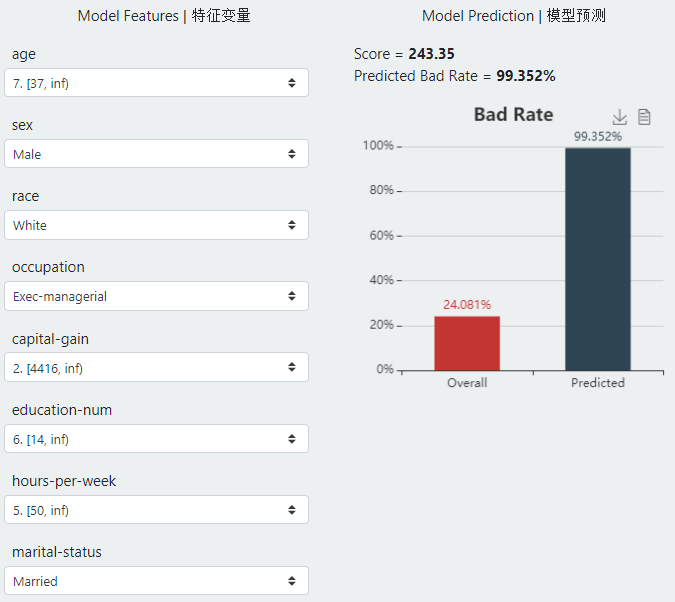The image size is (675, 602).
Task: Click the Model Features heading
Action: pos(164,16)
